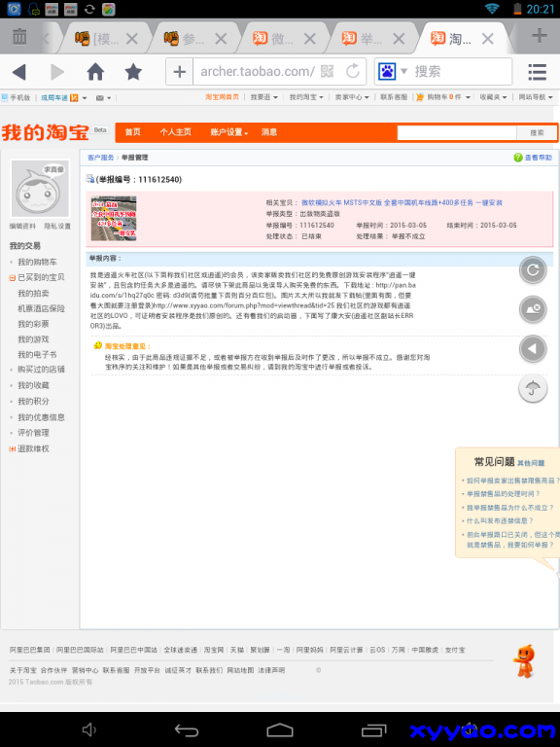
Task: Select 首页 in the orange navigation
Action: point(133,132)
